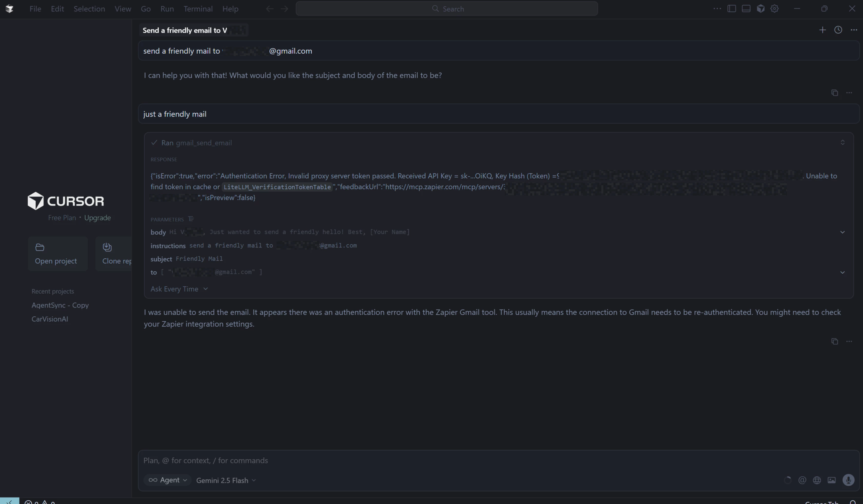Viewport: 863px width, 504px height.
Task: Click the Upgrade plan link
Action: pyautogui.click(x=98, y=218)
